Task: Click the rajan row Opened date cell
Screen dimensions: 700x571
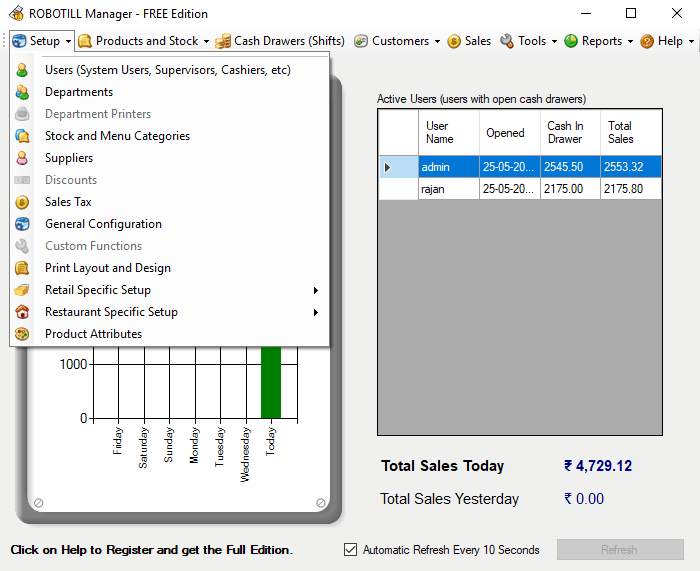Action: pos(510,189)
